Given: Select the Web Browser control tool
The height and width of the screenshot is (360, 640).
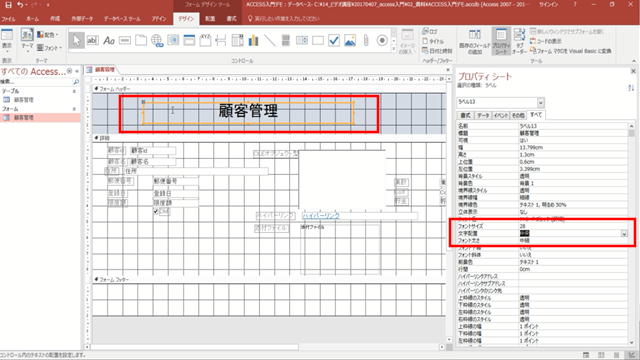Looking at the screenshot, I should pyautogui.click(x=173, y=40).
